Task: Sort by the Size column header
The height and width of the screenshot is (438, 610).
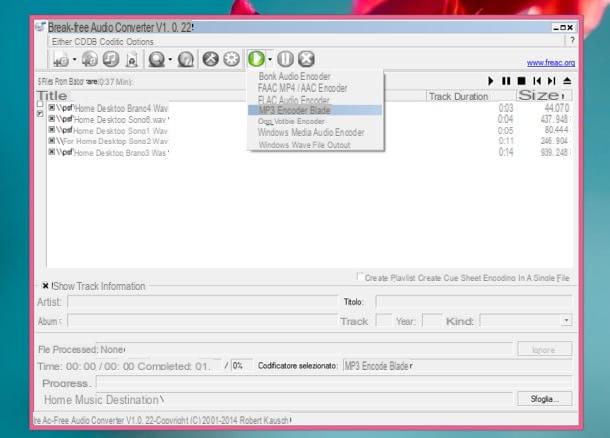Action: pos(542,95)
